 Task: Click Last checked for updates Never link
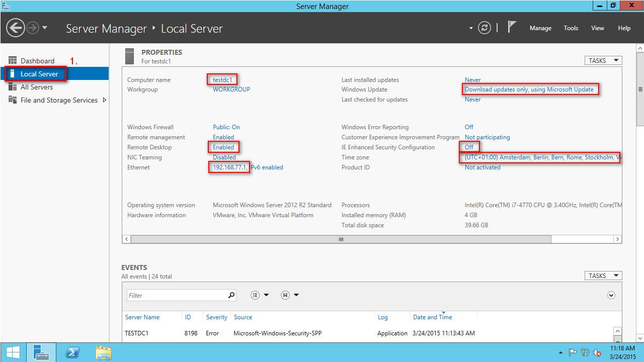click(x=473, y=100)
